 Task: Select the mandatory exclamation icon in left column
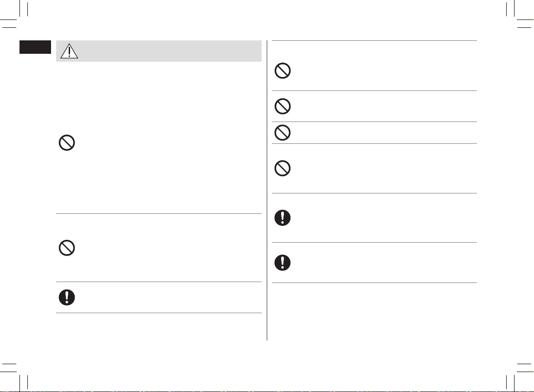pyautogui.click(x=67, y=297)
